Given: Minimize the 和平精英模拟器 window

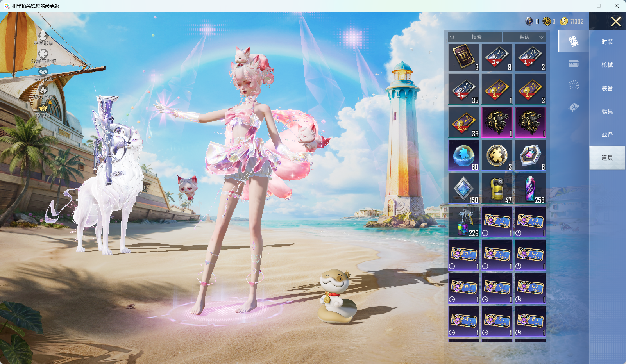Looking at the screenshot, I should [581, 6].
